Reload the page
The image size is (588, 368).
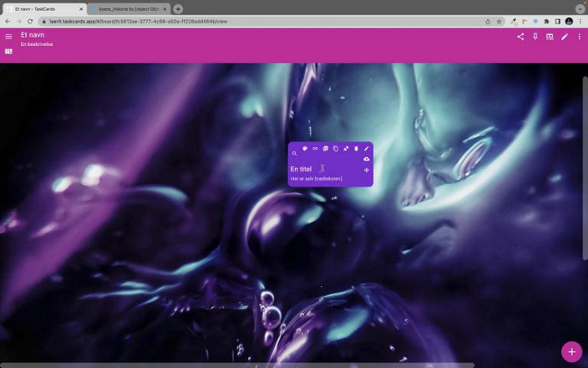pyautogui.click(x=30, y=21)
